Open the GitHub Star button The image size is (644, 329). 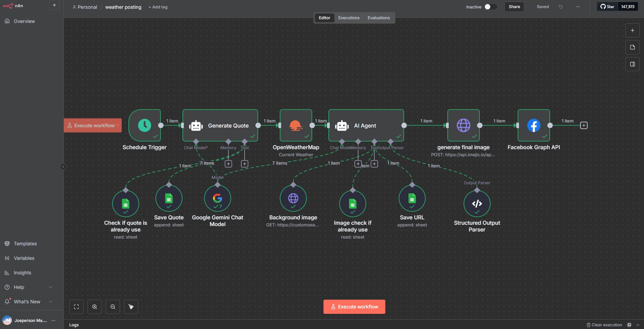pyautogui.click(x=607, y=6)
